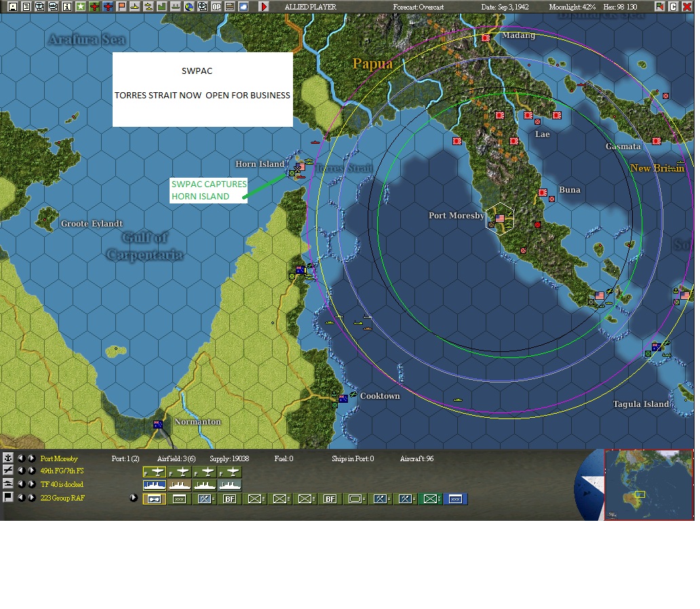This screenshot has height=609, width=700.
Task: End turn with the red arrow button
Action: [264, 7]
